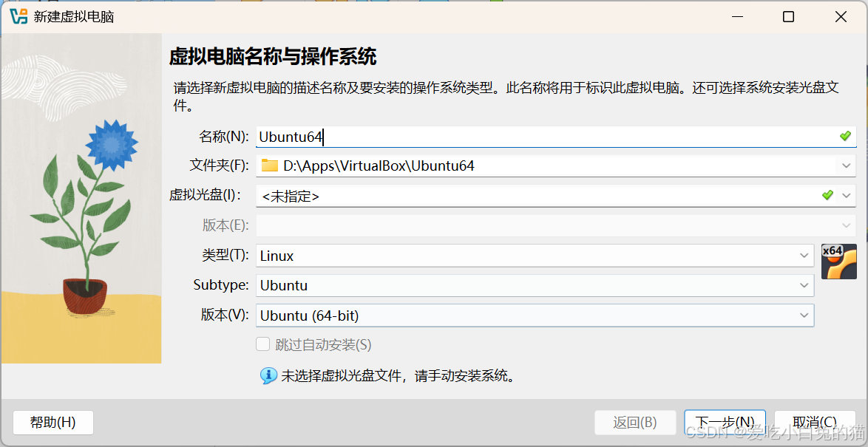Click the green checkmark in the virtual disc field
This screenshot has width=868, height=447.
tap(827, 195)
